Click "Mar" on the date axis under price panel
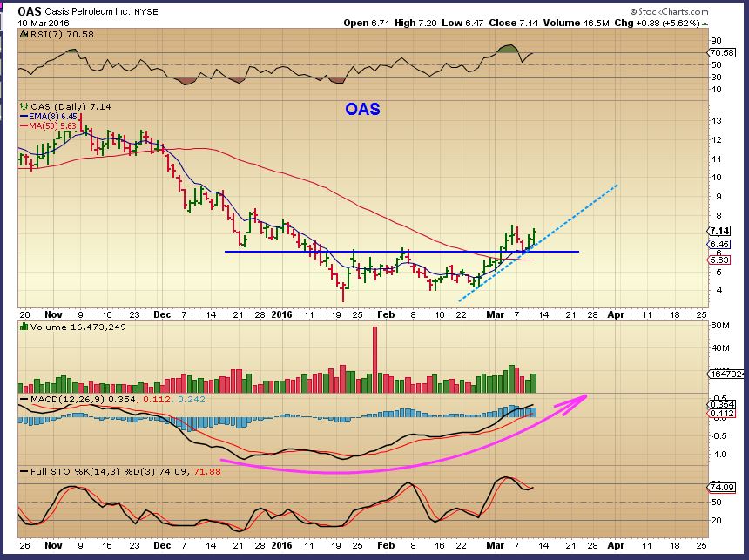749x560 pixels. click(x=495, y=315)
